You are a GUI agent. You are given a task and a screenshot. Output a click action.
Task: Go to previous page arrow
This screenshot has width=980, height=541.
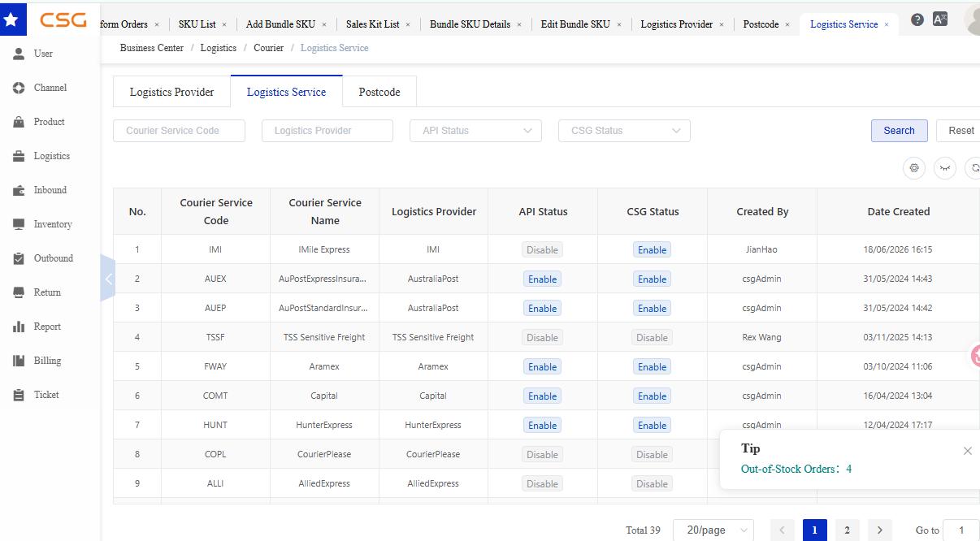782,530
